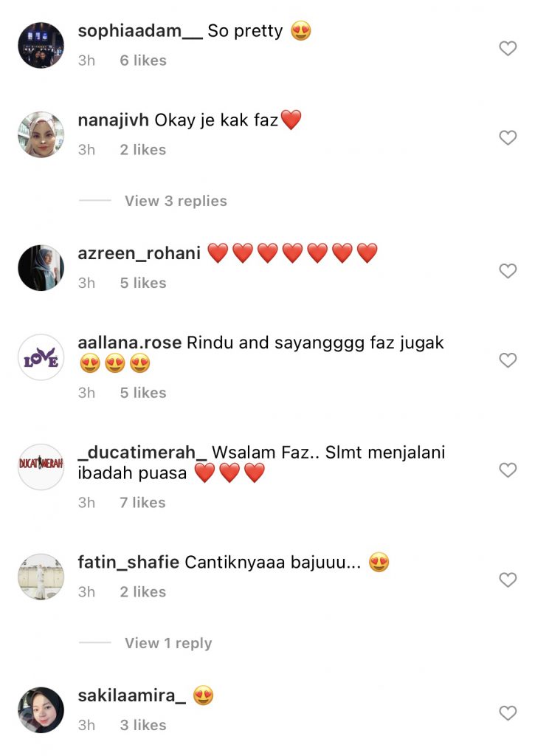The width and height of the screenshot is (549, 756).
Task: View "6 likes" on sophiaadam__ comment
Action: point(143,61)
